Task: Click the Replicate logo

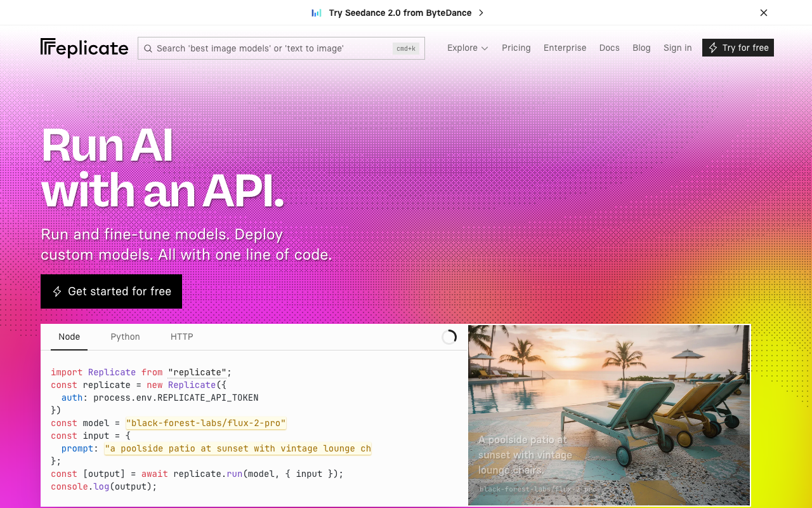Action: point(84,47)
